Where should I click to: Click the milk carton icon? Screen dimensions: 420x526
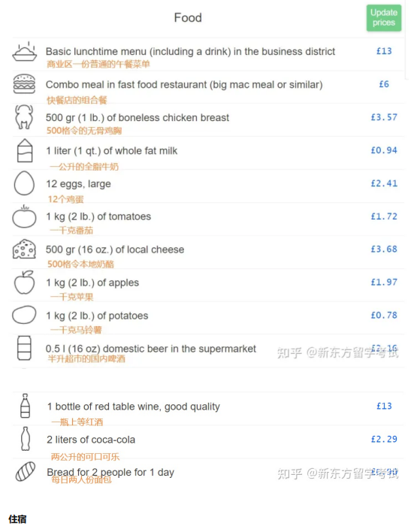(25, 150)
